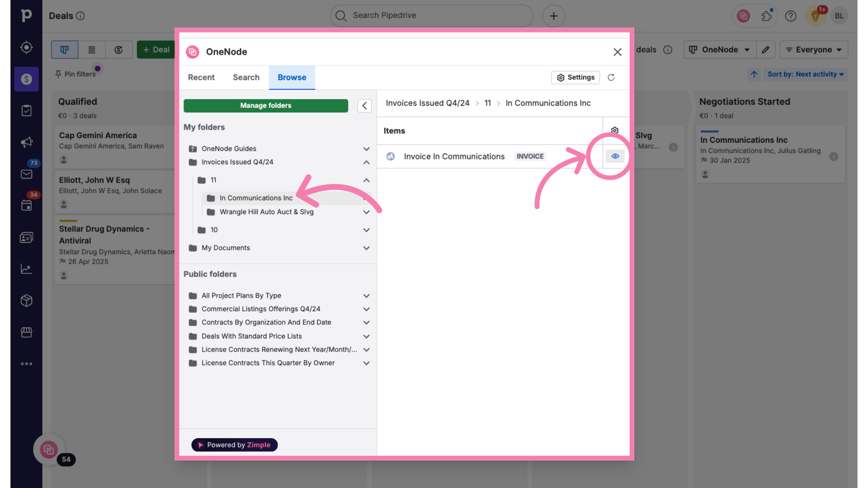This screenshot has width=868, height=488.
Task: Click the Search Pipedrive field
Action: coord(432,16)
